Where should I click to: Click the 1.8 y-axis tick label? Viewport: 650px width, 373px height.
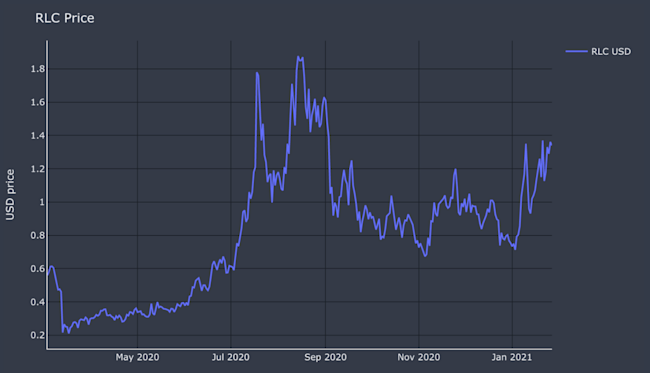pyautogui.click(x=37, y=69)
